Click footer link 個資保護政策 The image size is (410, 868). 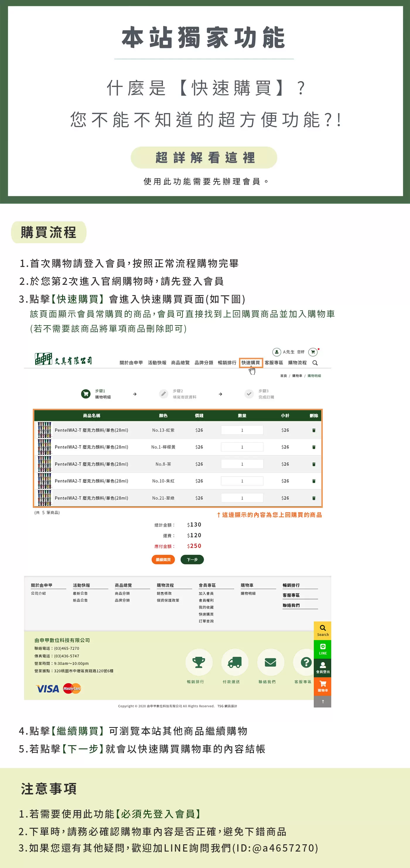(168, 600)
